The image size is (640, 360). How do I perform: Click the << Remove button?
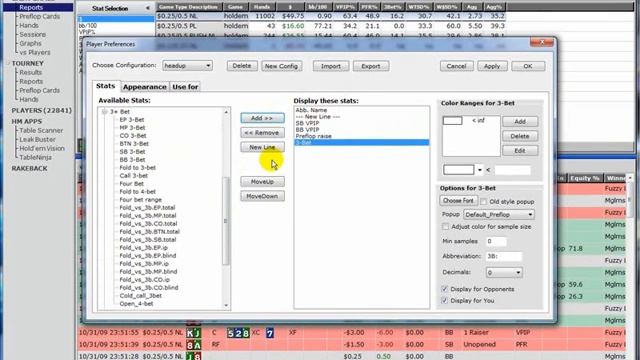click(262, 133)
